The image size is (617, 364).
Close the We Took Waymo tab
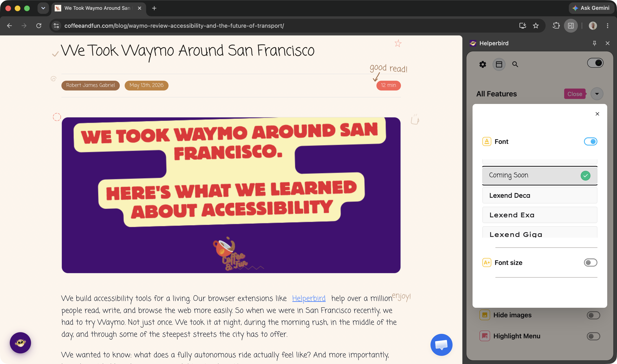point(139,8)
